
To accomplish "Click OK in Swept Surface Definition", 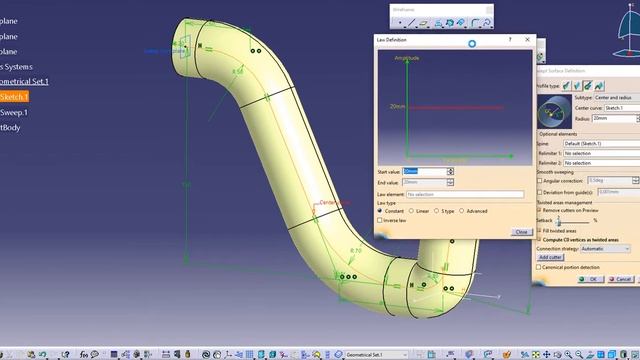I will coord(590,279).
